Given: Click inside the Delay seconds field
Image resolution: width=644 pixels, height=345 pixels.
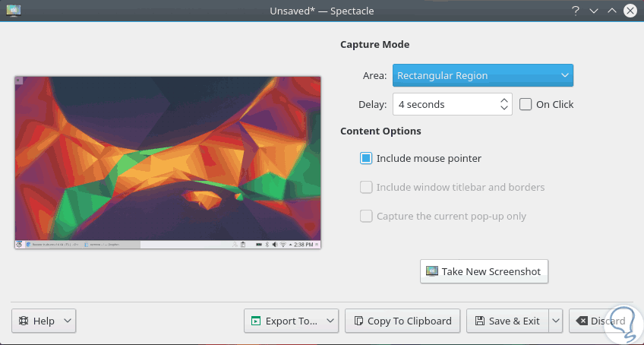Looking at the screenshot, I should point(444,104).
